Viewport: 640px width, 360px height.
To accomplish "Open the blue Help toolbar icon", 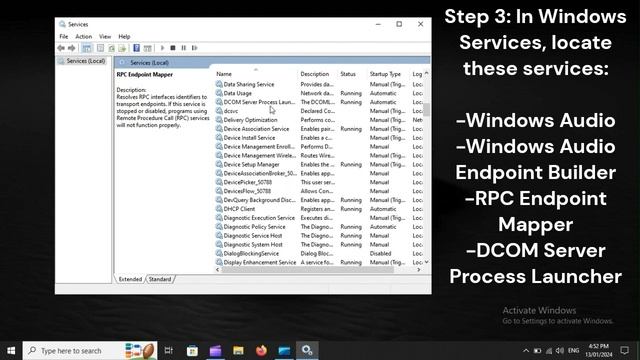I will tap(137, 48).
